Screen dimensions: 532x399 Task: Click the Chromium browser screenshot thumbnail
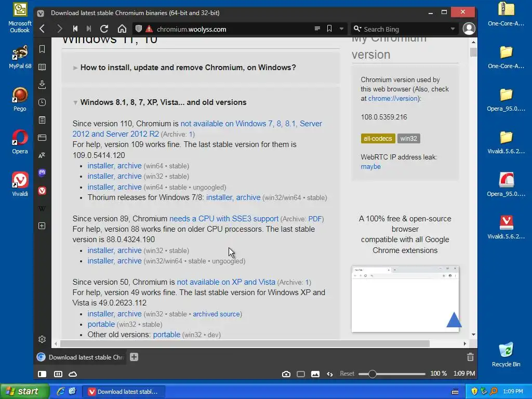405,299
